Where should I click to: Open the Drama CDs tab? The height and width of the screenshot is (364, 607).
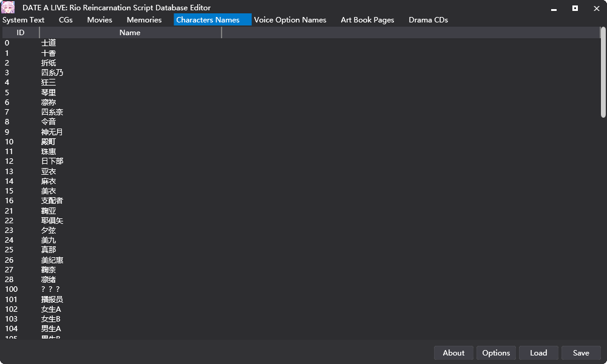[428, 20]
